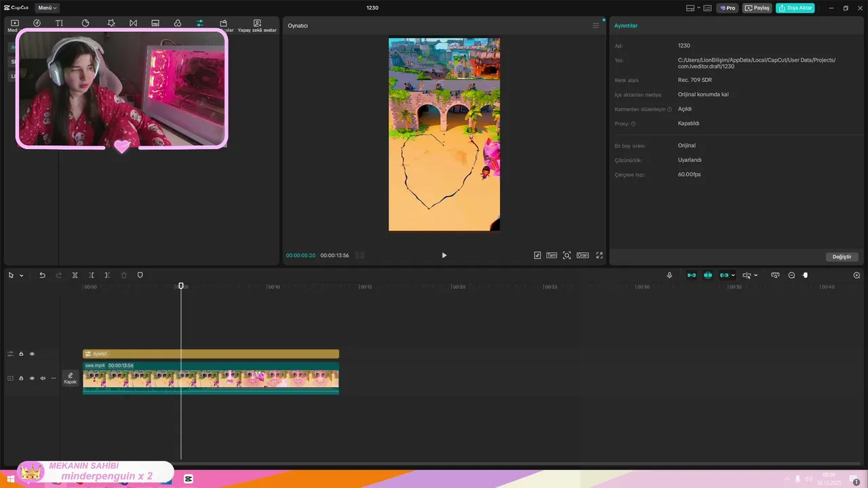The height and width of the screenshot is (488, 868).
Task: Expand the selection tool mode dropdown
Action: click(22, 276)
